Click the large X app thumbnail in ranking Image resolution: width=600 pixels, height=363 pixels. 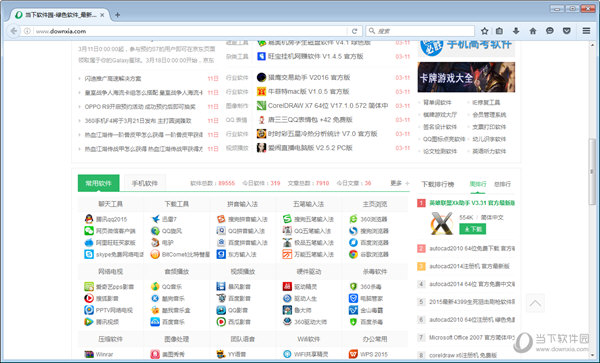(441, 223)
